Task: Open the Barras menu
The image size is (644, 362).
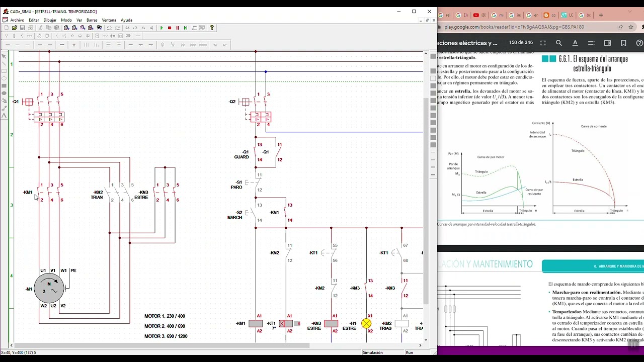Action: point(92,20)
